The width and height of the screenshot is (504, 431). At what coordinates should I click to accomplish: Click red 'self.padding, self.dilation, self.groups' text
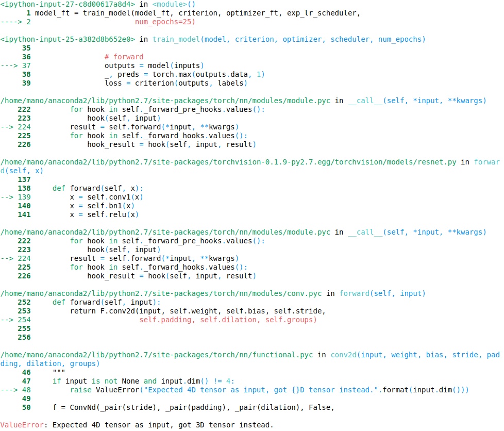pos(227,320)
